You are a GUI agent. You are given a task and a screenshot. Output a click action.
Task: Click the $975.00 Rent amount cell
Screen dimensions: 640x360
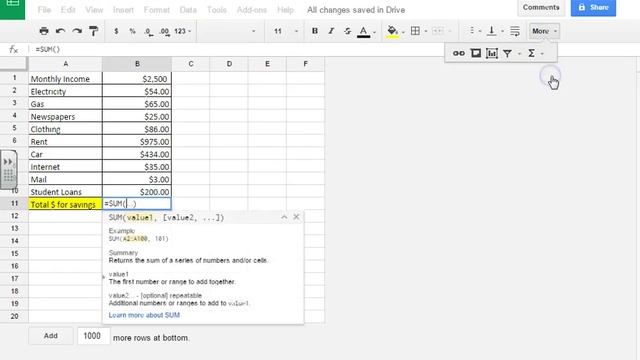click(x=137, y=142)
